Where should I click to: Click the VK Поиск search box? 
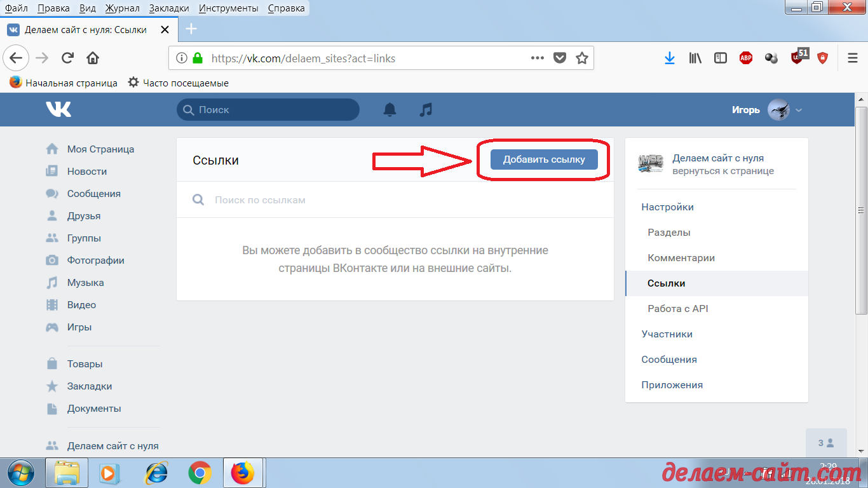click(x=268, y=110)
